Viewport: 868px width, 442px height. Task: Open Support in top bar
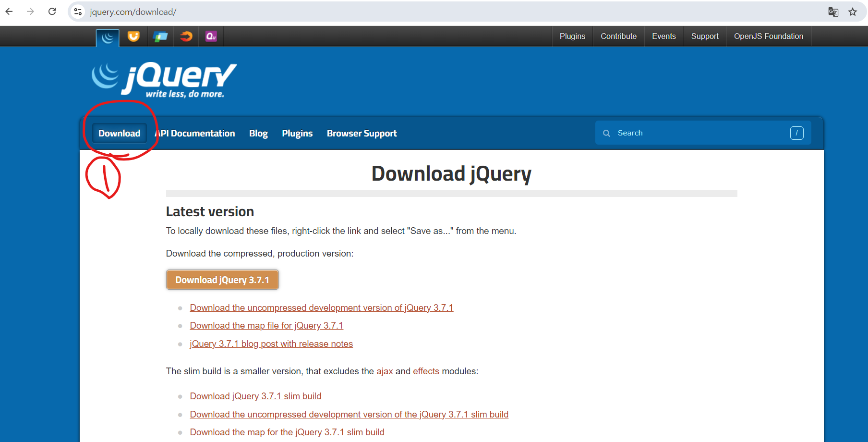coord(705,36)
